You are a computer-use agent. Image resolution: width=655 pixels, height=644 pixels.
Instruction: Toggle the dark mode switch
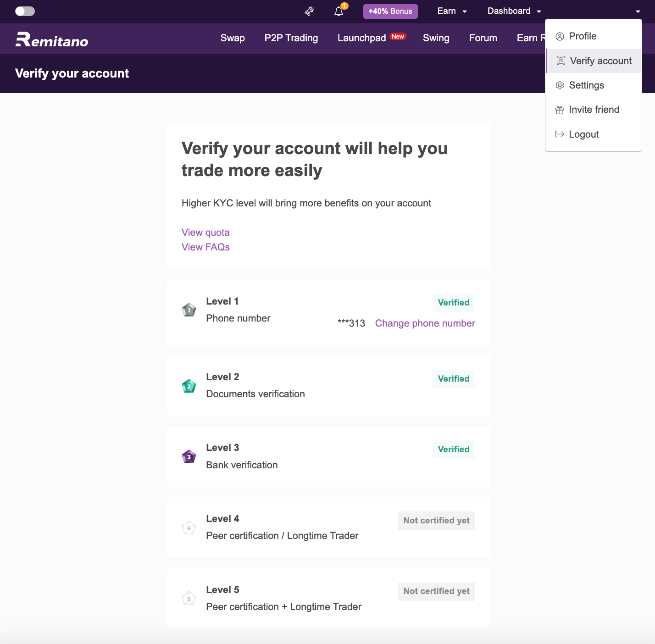pyautogui.click(x=25, y=11)
